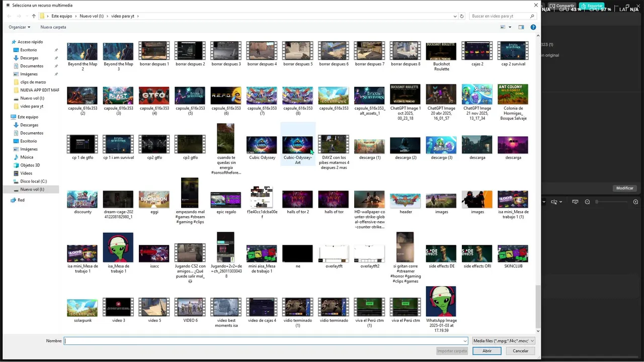Click the change view icon

point(503,27)
